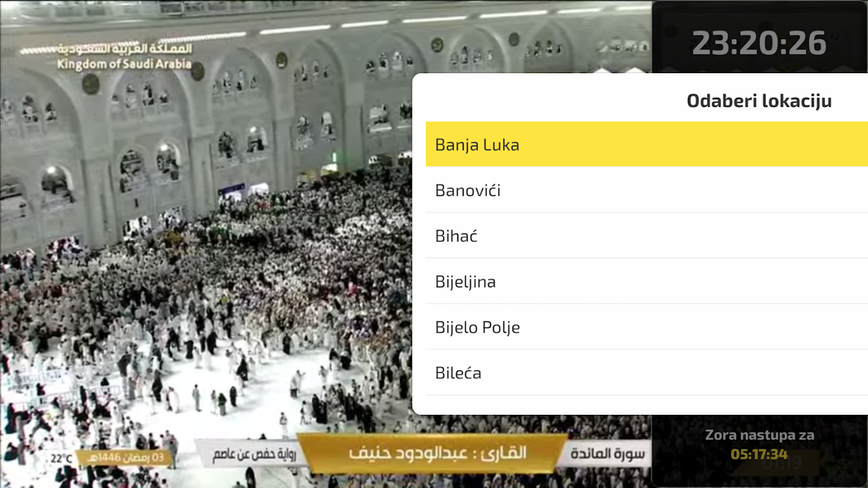The height and width of the screenshot is (488, 868).
Task: Choose Banovići from the location list
Action: point(646,190)
